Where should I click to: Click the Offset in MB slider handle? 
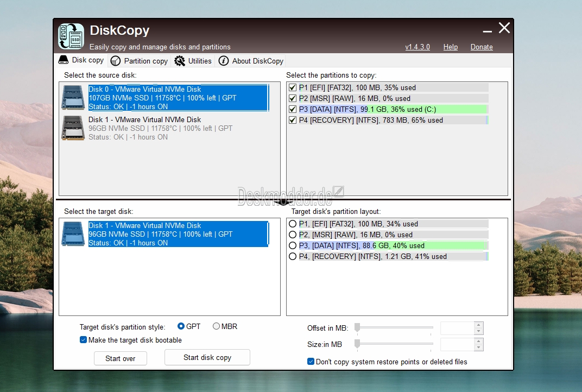coord(357,327)
